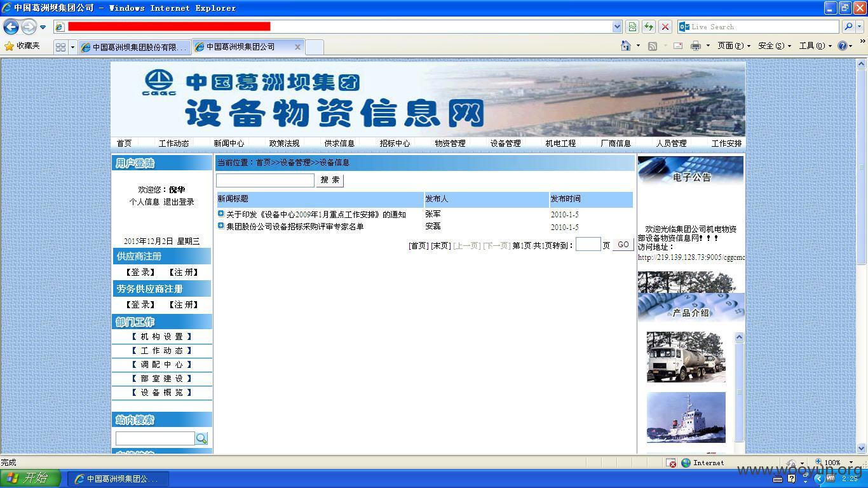
Task: Open the 安全(S) menu
Action: click(x=775, y=46)
